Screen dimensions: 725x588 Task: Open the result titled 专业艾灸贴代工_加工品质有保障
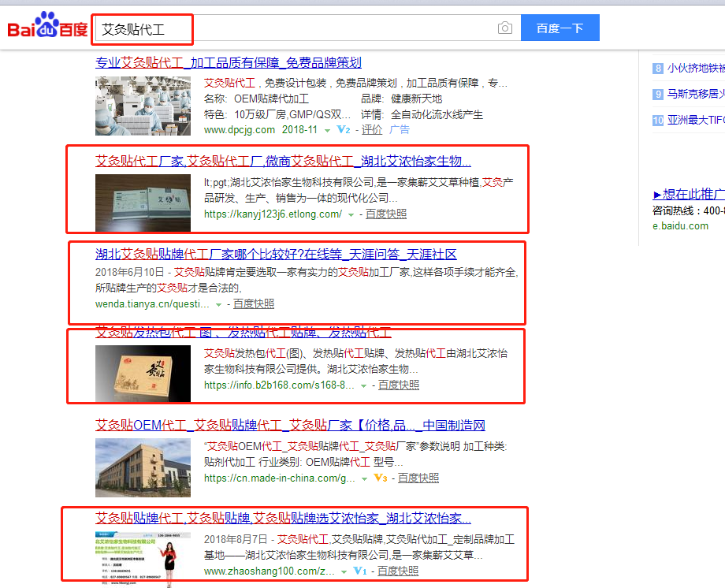[229, 62]
